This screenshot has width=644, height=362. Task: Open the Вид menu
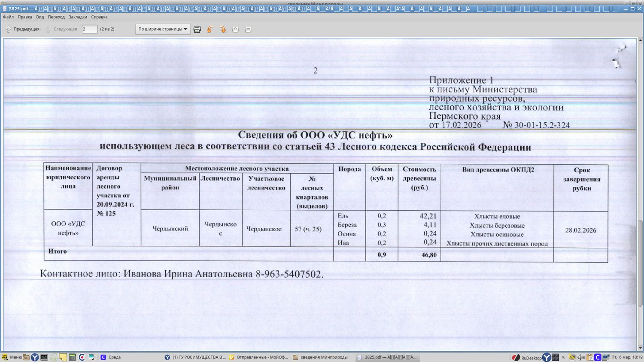[x=40, y=17]
